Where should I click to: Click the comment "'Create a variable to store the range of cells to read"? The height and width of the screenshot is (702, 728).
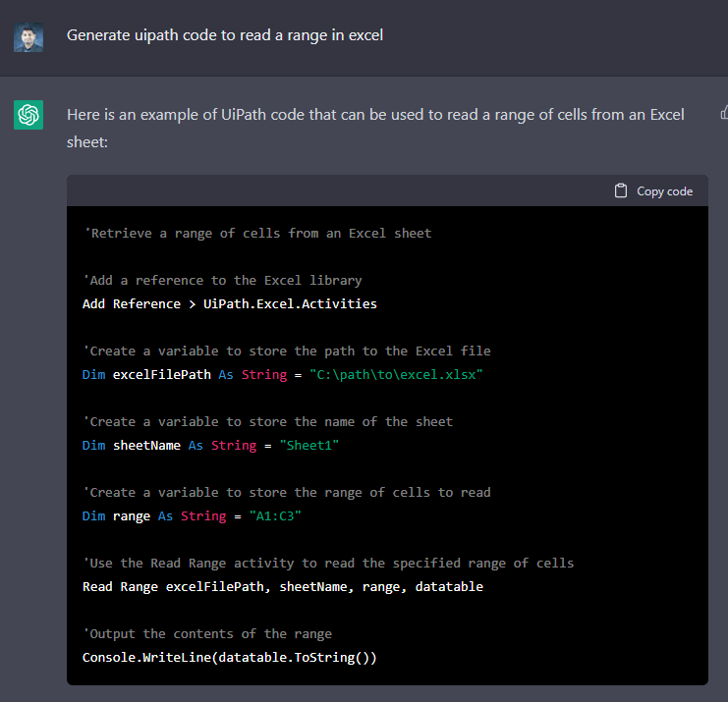point(287,493)
